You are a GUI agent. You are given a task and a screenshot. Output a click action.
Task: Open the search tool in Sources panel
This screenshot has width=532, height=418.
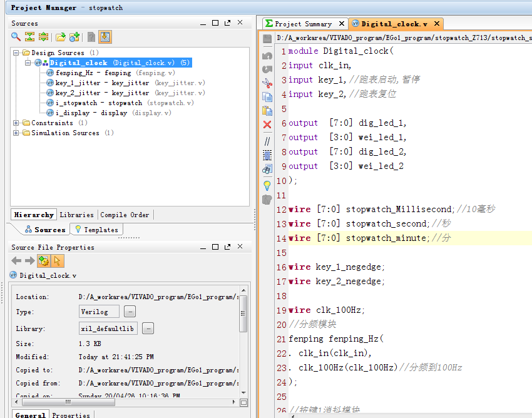(x=15, y=37)
